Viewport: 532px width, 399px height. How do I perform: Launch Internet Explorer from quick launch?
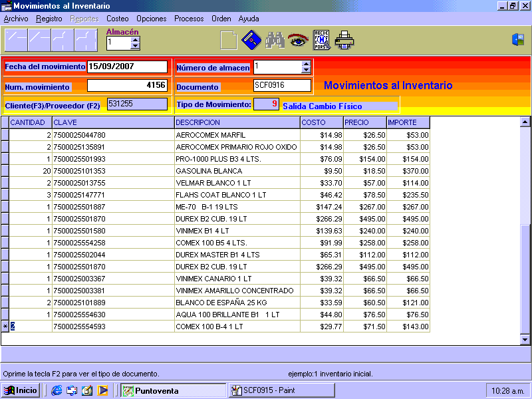[57, 390]
